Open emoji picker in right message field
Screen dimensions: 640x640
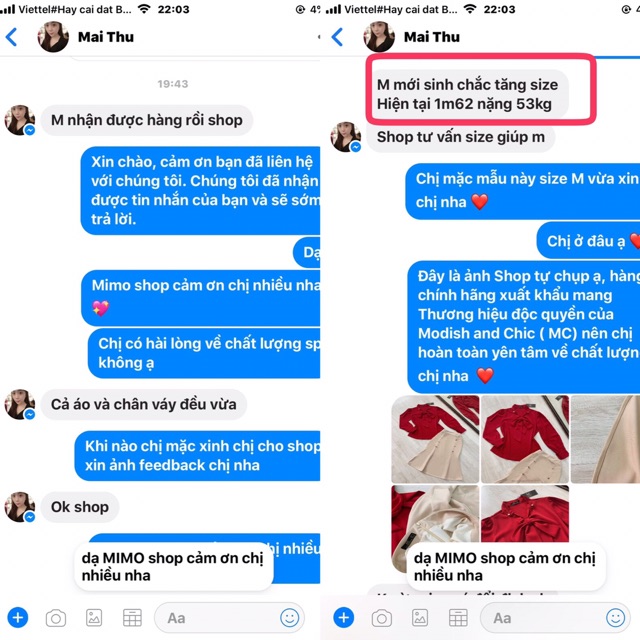tap(616, 618)
